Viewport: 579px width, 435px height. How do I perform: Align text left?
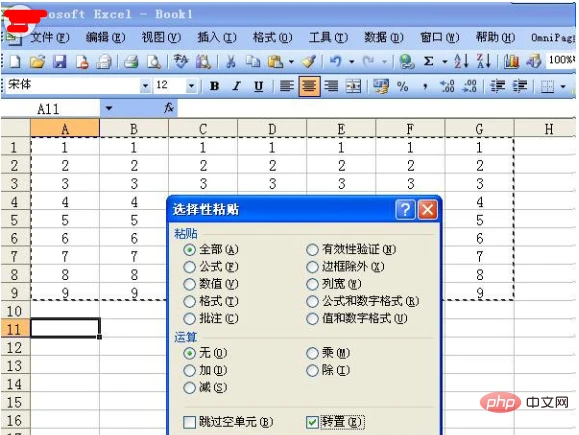click(287, 86)
